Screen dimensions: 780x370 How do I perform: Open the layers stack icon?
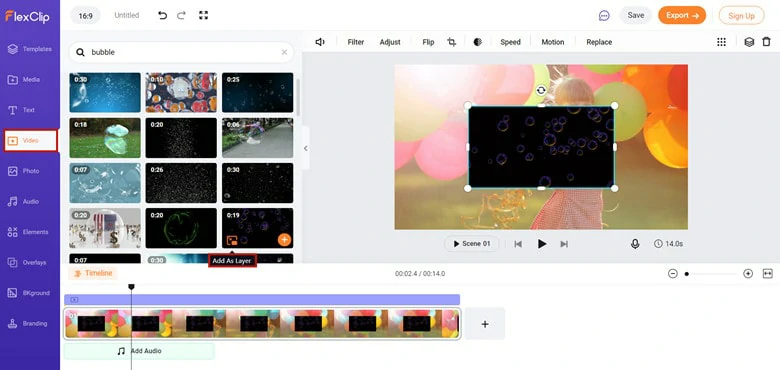click(x=749, y=42)
